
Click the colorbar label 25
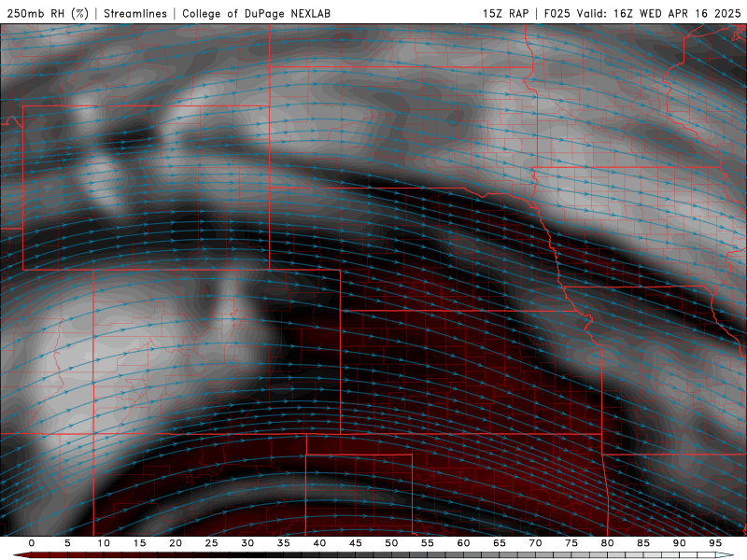212,543
